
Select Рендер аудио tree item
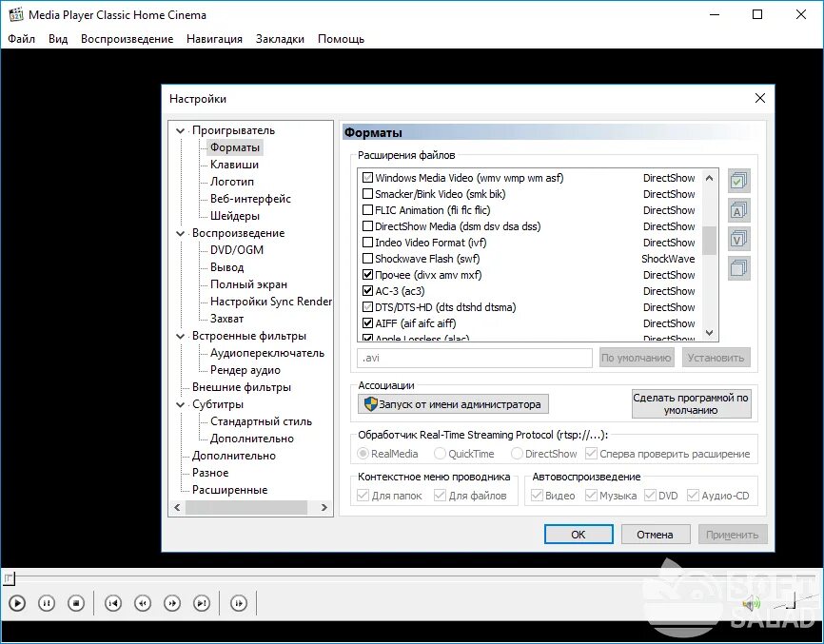(245, 370)
